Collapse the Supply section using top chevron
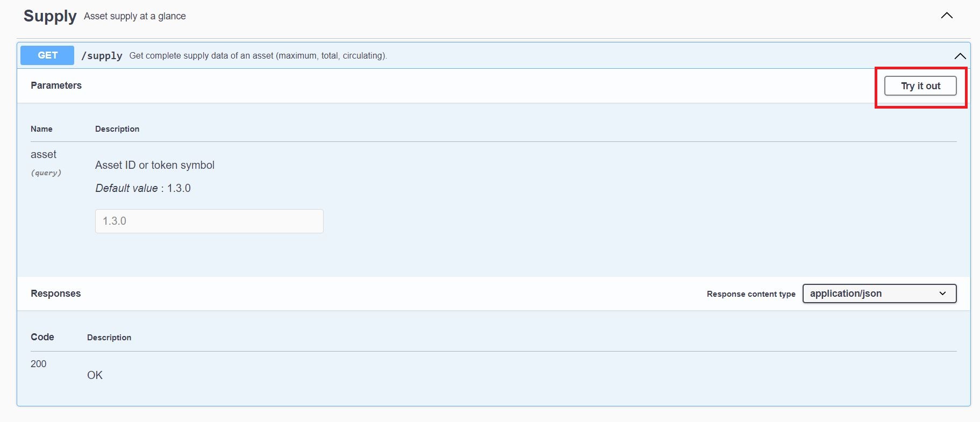 coord(947,16)
